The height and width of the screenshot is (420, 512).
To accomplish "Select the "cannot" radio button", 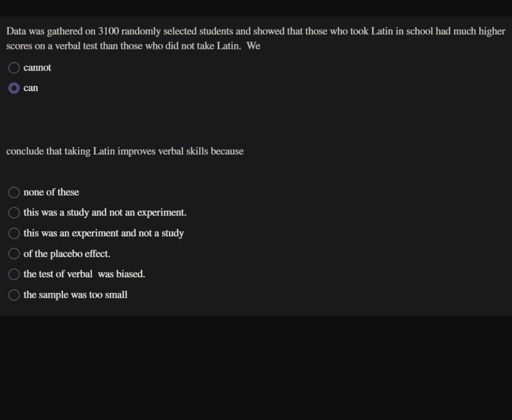I will pyautogui.click(x=14, y=68).
